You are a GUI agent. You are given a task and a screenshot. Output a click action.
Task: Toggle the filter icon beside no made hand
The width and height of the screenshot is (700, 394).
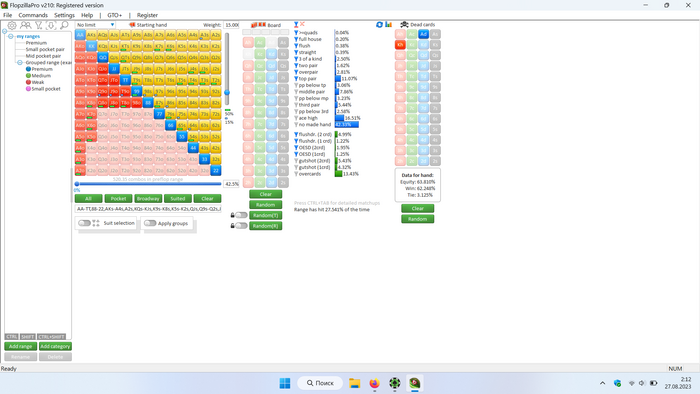(x=296, y=124)
